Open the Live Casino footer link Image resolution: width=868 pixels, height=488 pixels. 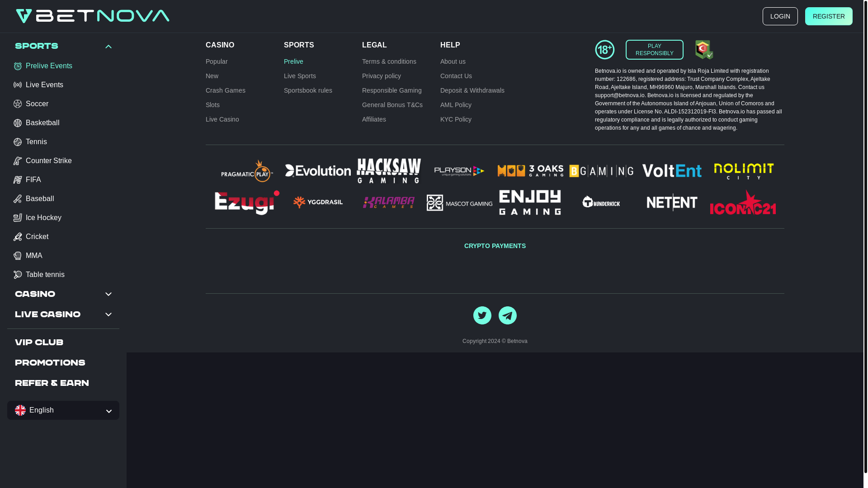[x=222, y=119]
